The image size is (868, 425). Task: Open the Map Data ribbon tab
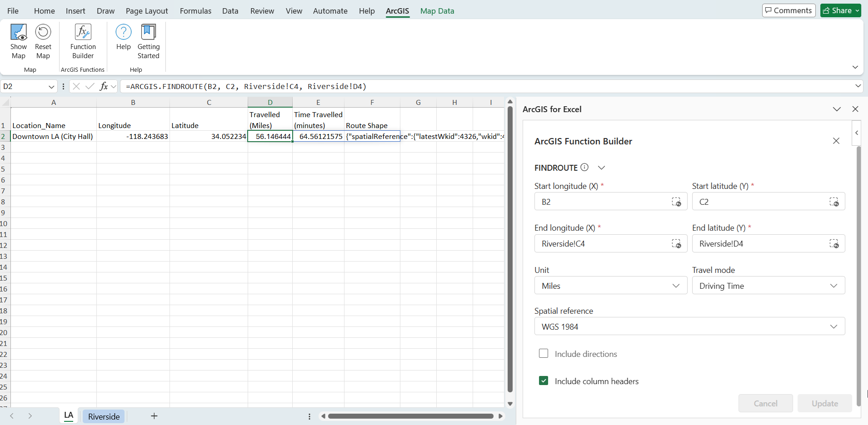[437, 11]
